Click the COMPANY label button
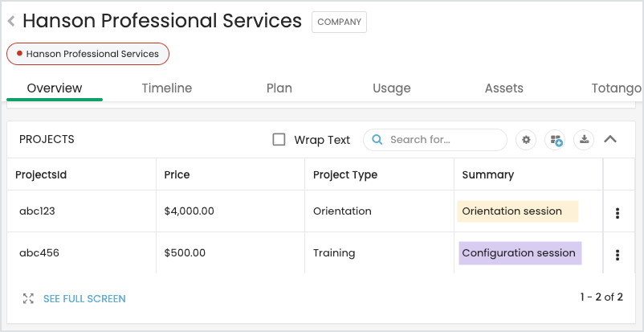This screenshot has height=332, width=644. 339,22
